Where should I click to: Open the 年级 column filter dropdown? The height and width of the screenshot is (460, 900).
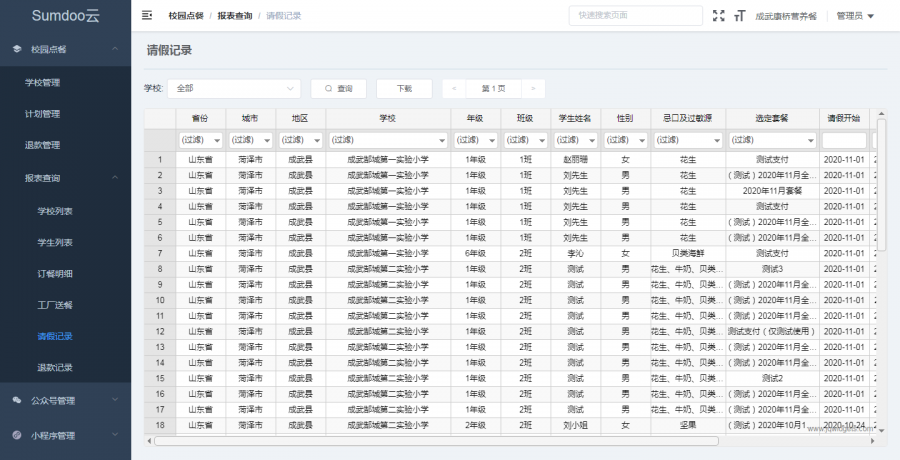coord(475,140)
